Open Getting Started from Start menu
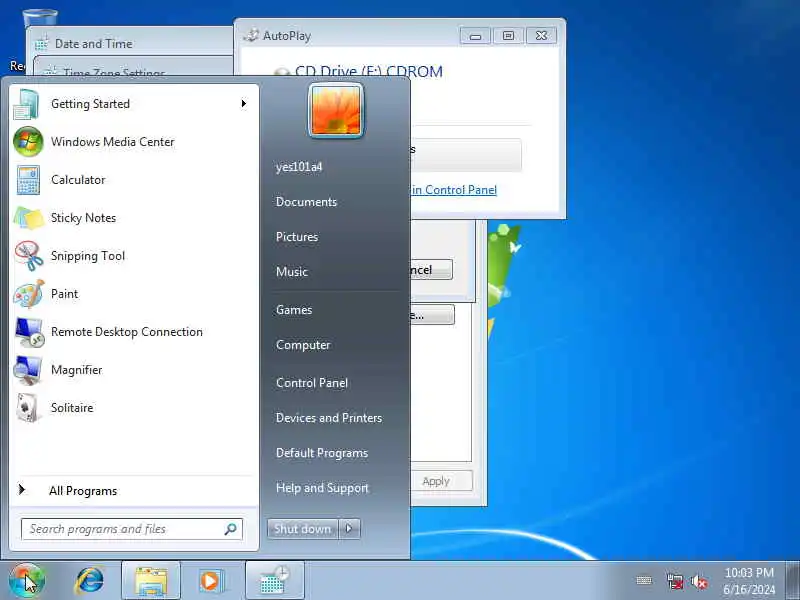Viewport: 800px width, 600px height. click(x=133, y=104)
